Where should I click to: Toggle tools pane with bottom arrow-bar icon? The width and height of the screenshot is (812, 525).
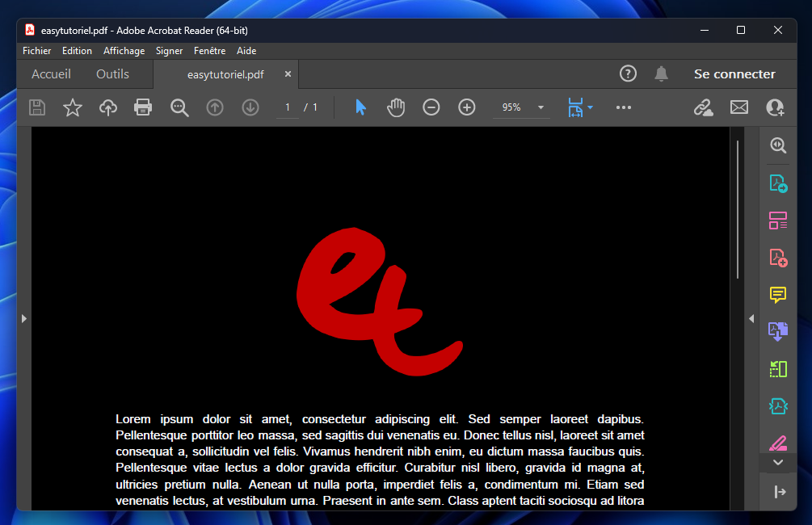[x=780, y=492]
